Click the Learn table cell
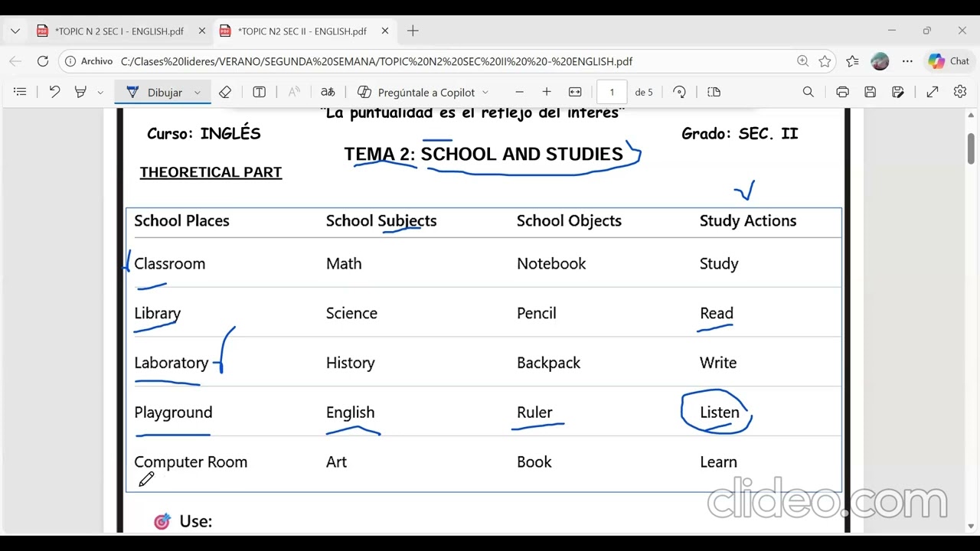Viewport: 980px width, 551px height. point(718,462)
